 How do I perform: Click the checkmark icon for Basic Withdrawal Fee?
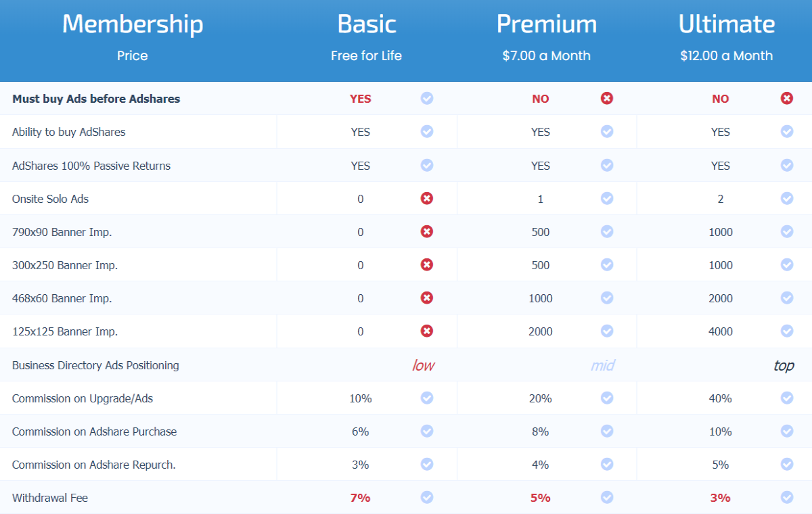(427, 497)
